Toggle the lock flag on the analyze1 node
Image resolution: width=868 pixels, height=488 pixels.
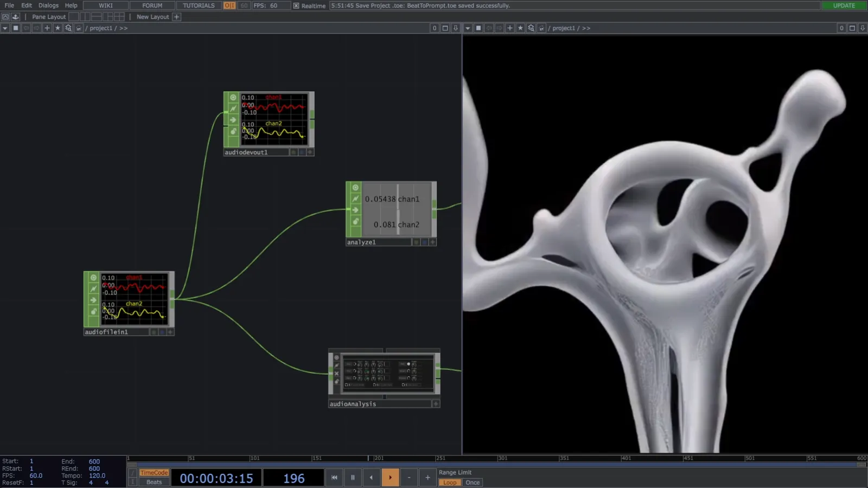(x=356, y=221)
